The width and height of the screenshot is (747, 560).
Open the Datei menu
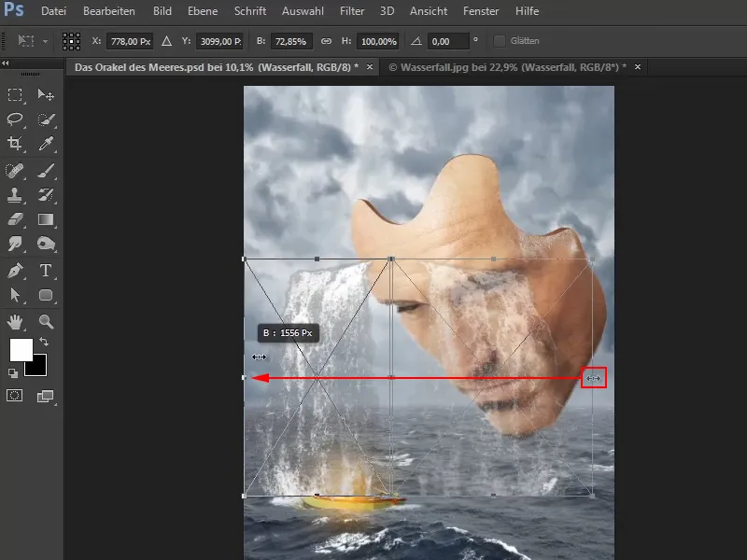pyautogui.click(x=53, y=11)
